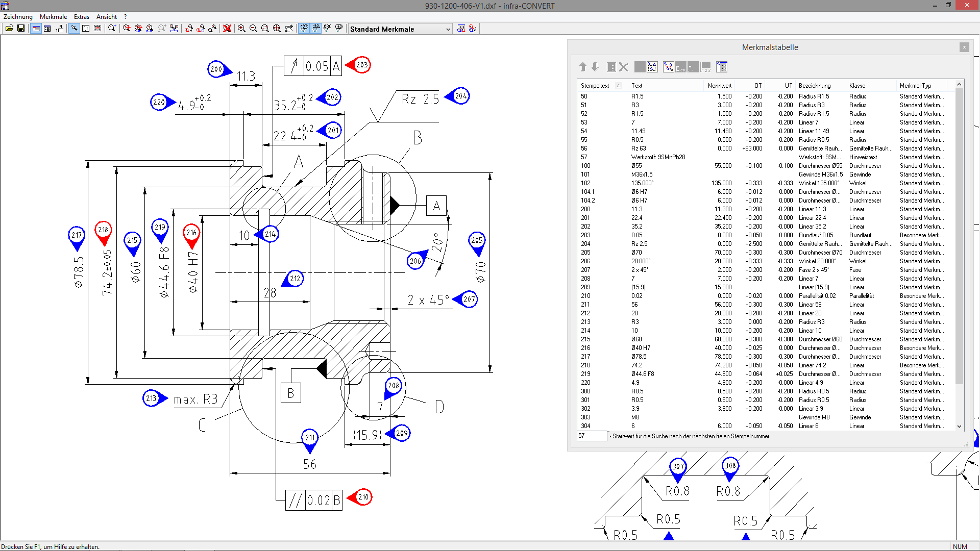Click move-up arrow in Merkmalstabelle toolbar

point(583,67)
